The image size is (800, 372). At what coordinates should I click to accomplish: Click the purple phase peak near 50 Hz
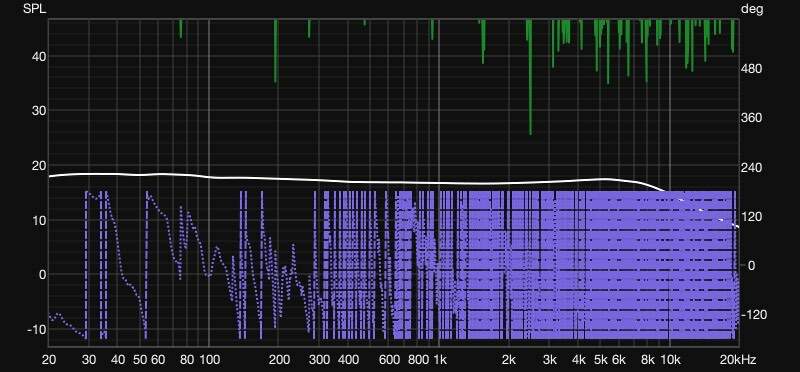coord(147,194)
